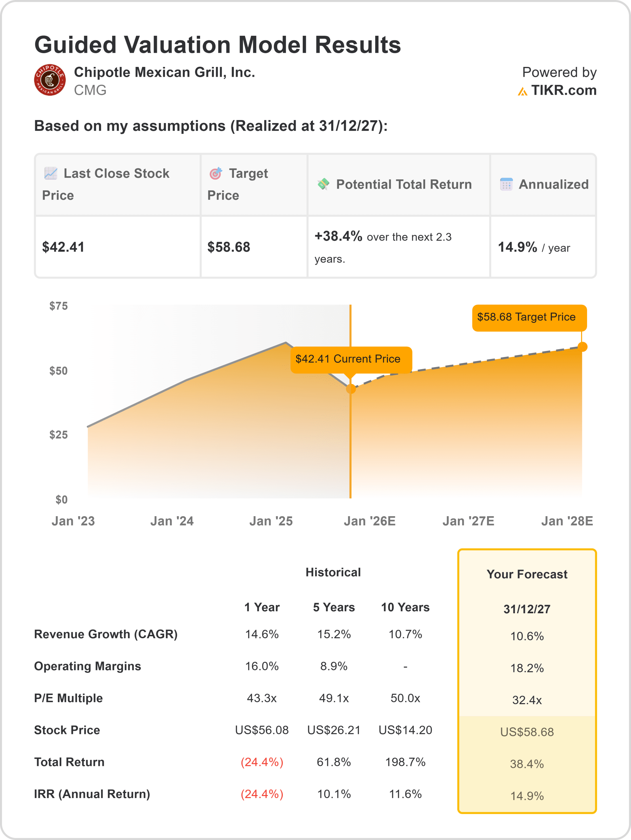Click the money icon beside Potential Total Return
The width and height of the screenshot is (631, 840).
pos(323,184)
